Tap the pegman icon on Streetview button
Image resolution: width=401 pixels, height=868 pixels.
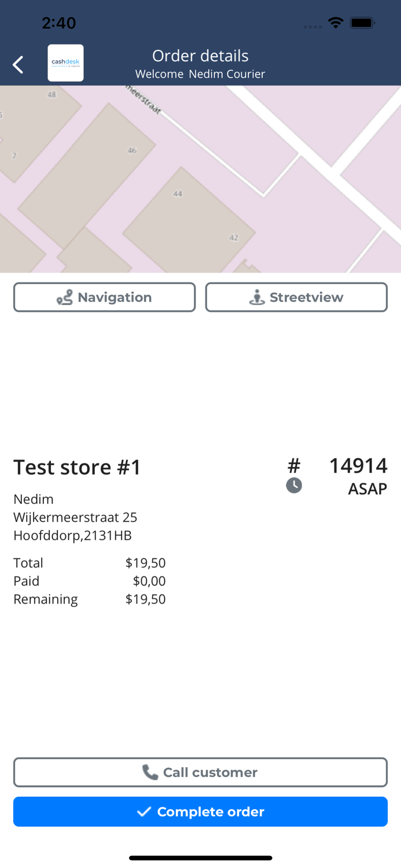click(256, 297)
